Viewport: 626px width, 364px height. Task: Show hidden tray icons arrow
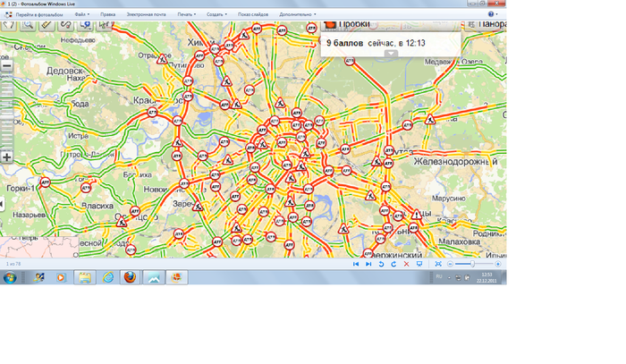[x=449, y=277]
